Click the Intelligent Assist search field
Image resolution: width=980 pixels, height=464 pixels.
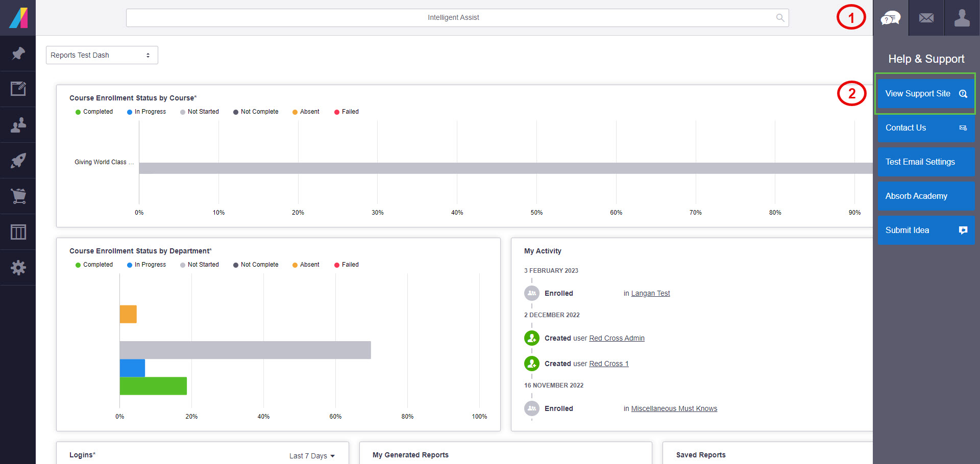point(453,18)
